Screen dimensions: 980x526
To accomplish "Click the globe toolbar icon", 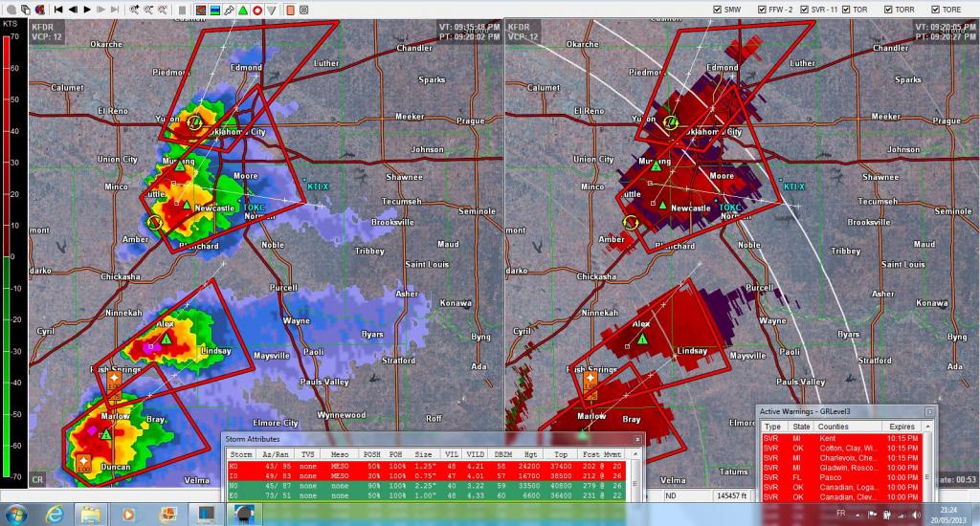I will click(x=40, y=10).
